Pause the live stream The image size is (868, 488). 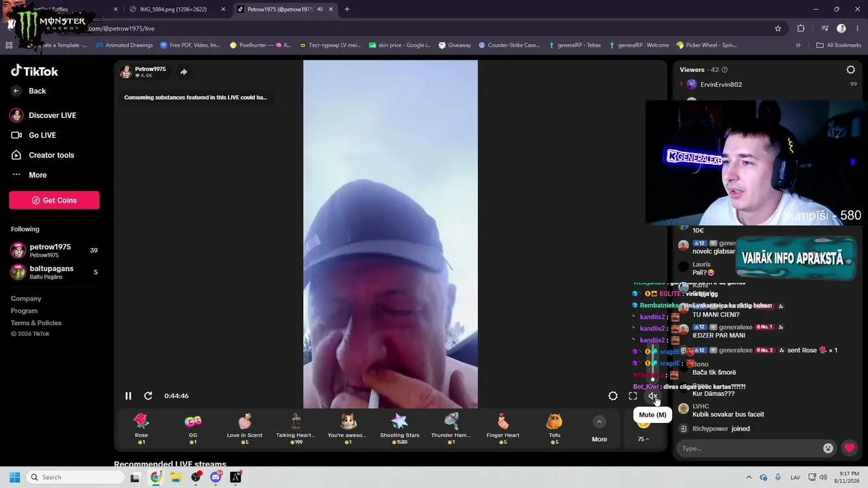[x=128, y=396]
